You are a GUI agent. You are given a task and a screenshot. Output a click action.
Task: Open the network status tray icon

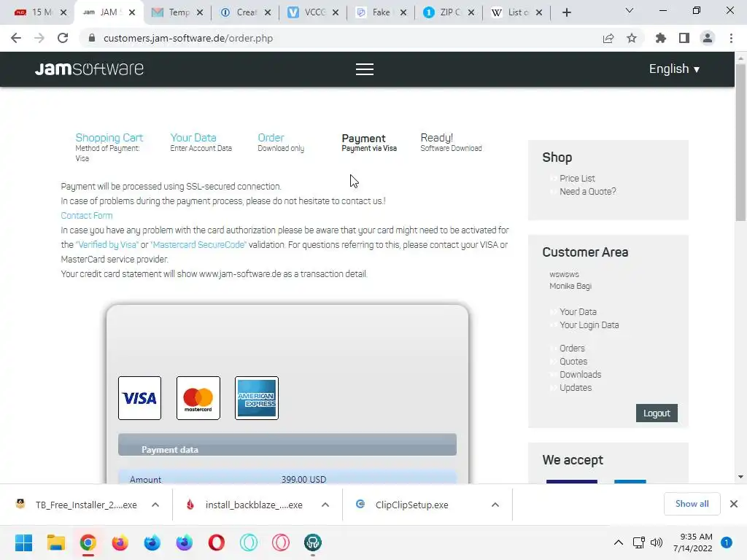pos(638,542)
